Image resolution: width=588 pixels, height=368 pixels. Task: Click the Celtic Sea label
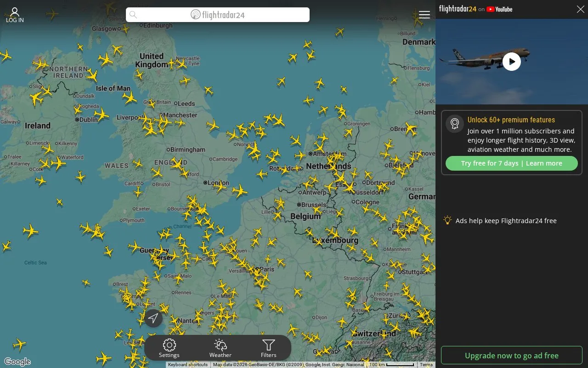point(35,263)
